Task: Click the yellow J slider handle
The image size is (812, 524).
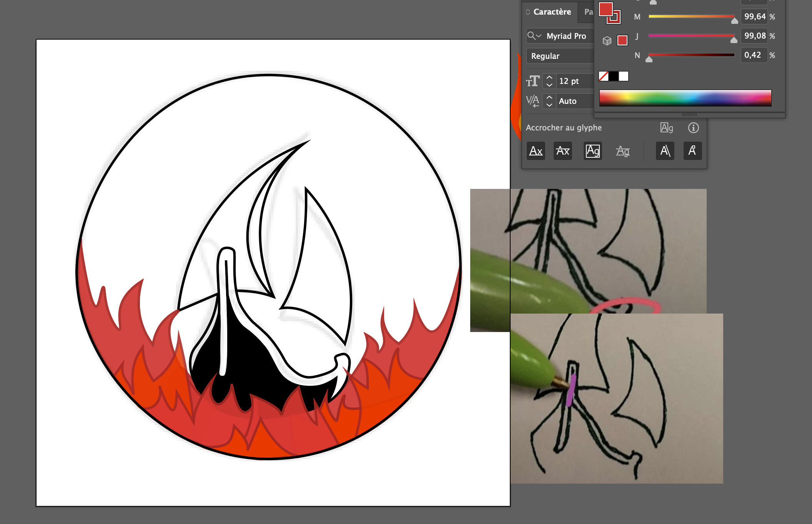Action: (x=734, y=40)
